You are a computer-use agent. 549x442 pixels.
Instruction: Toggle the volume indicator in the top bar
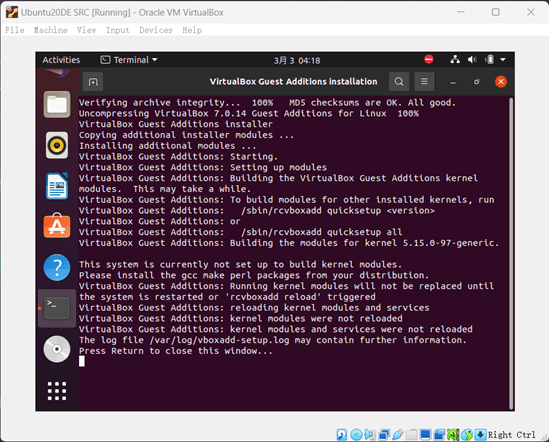point(472,60)
